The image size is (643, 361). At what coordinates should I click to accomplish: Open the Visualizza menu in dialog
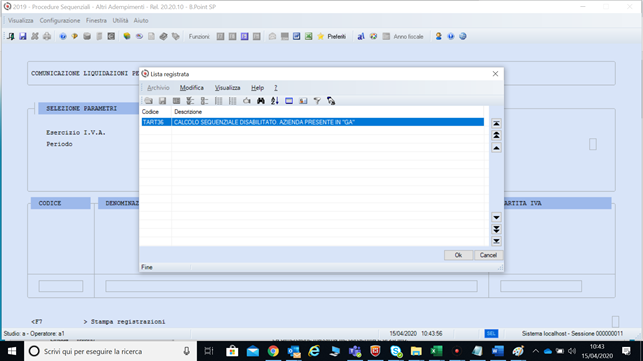[228, 88]
